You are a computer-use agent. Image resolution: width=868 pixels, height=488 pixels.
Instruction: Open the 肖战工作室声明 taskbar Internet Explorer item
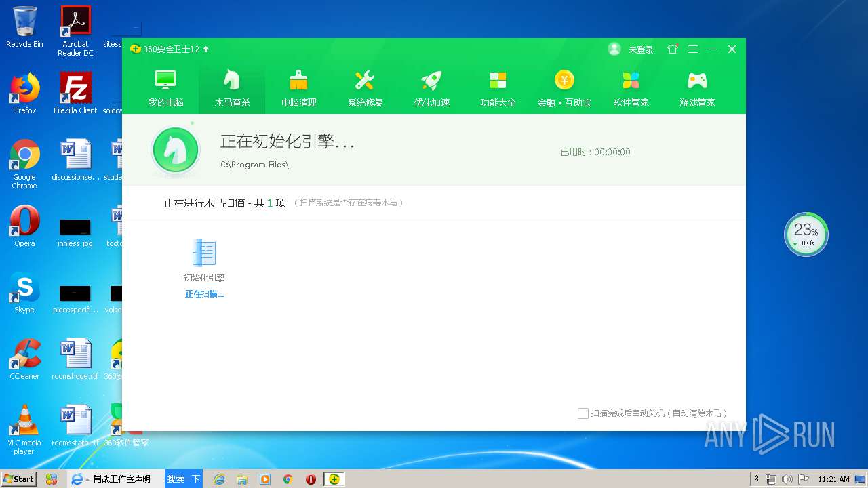[115, 479]
